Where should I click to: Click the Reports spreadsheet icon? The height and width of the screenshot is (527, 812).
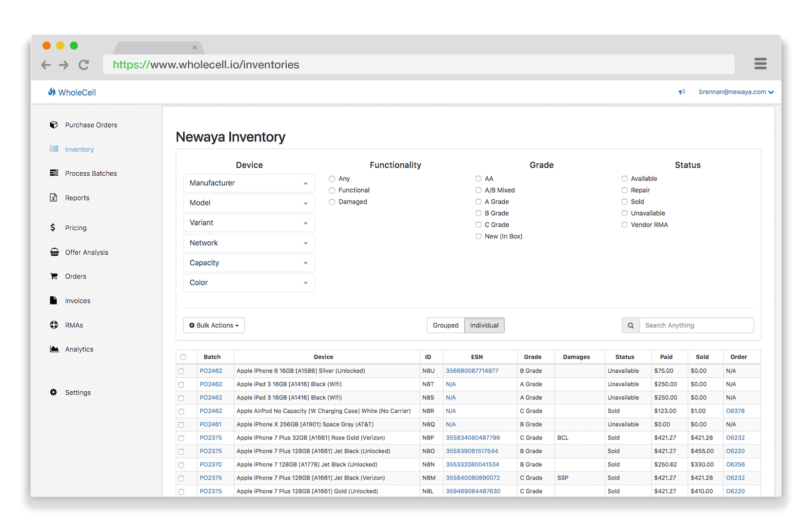(54, 197)
